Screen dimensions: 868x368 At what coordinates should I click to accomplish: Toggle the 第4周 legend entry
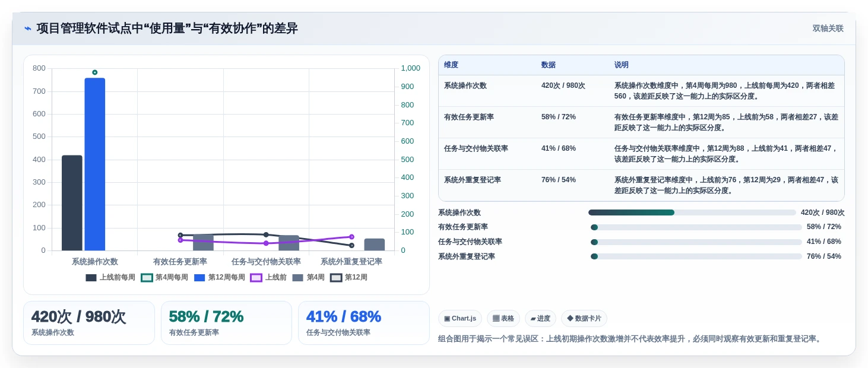pyautogui.click(x=309, y=277)
